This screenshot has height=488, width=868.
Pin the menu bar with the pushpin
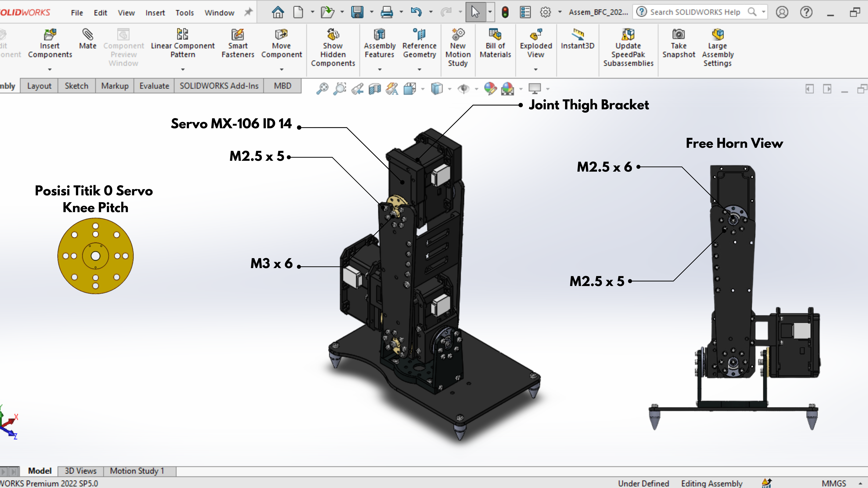(248, 12)
